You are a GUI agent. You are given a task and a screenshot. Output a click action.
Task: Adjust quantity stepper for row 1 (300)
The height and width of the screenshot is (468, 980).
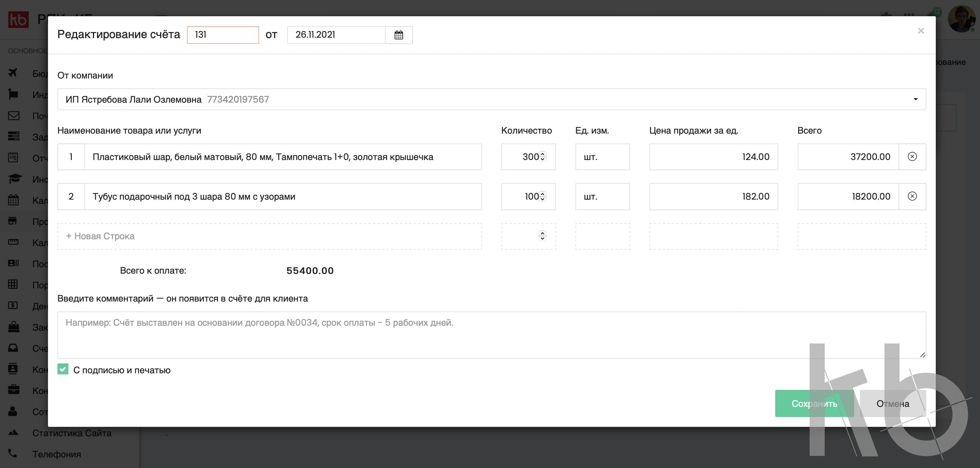point(543,157)
